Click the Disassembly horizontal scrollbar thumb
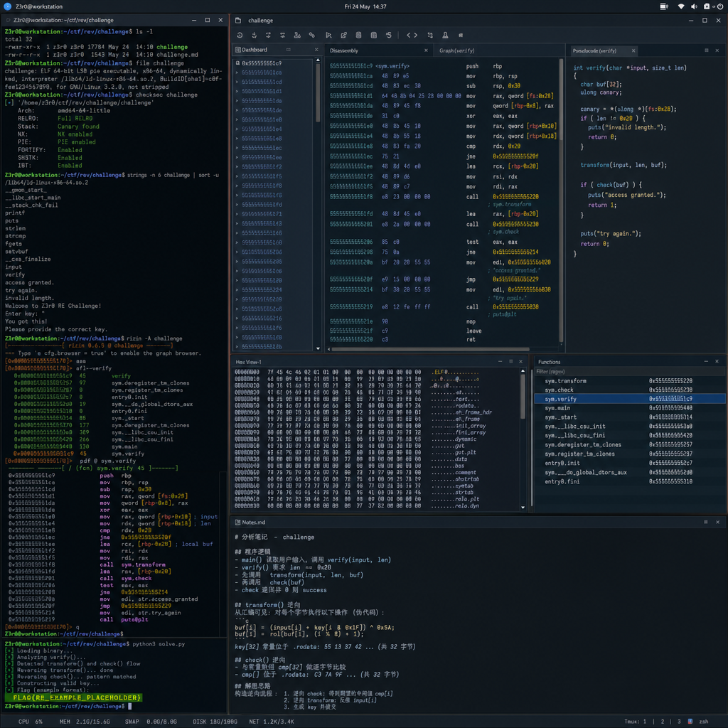 point(430,349)
